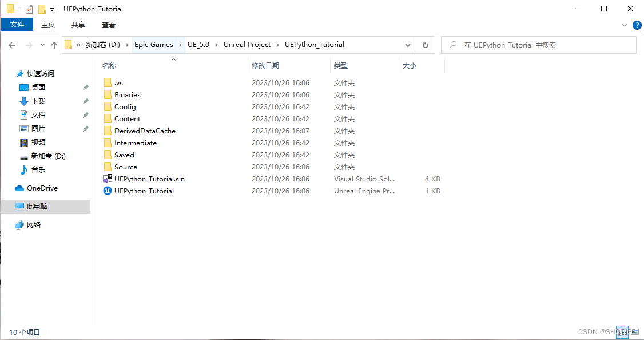Click the Quick Access star icon

(19, 74)
